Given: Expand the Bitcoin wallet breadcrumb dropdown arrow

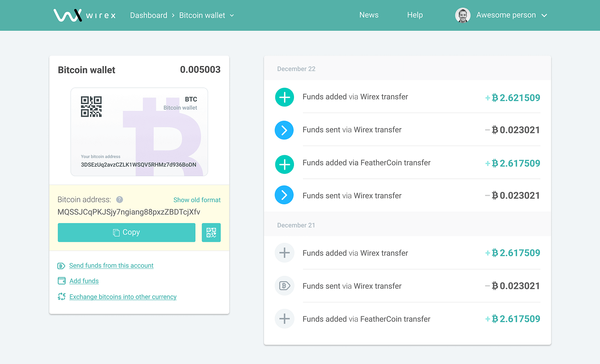Looking at the screenshot, I should pos(232,15).
